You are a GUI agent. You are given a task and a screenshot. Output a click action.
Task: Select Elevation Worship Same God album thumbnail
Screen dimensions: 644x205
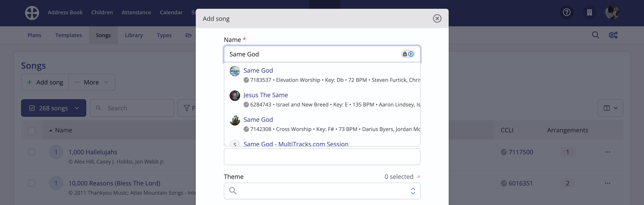point(235,71)
